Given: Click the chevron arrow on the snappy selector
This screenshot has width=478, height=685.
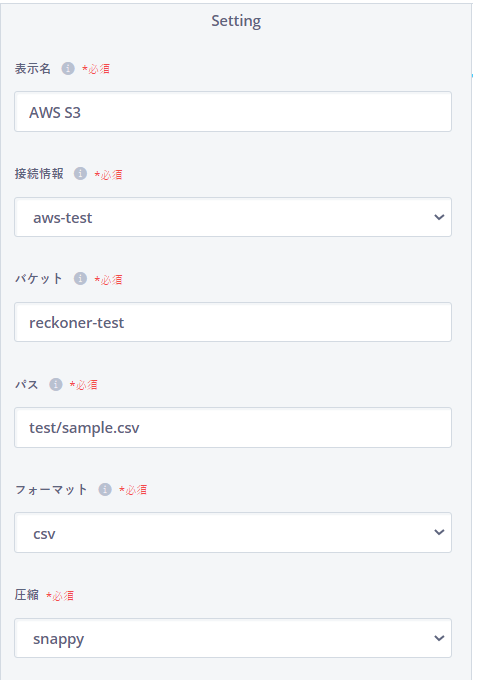Looking at the screenshot, I should pyautogui.click(x=439, y=638).
